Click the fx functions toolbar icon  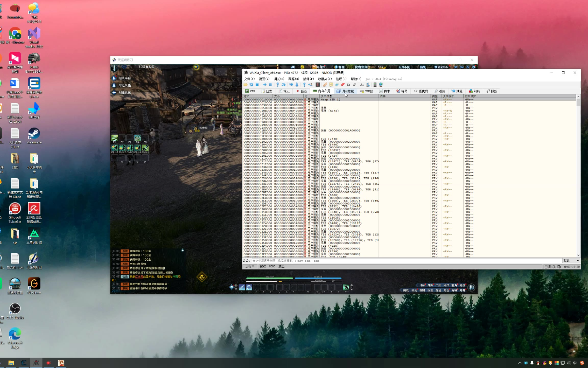[349, 85]
